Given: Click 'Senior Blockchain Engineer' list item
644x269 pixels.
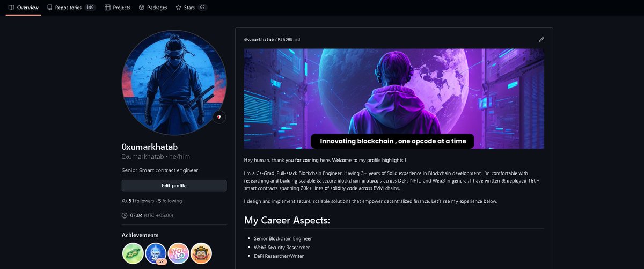Looking at the screenshot, I should click(x=283, y=238).
